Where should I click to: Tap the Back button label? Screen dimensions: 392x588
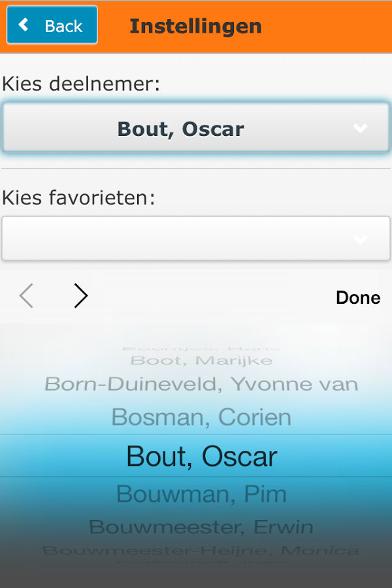[63, 26]
